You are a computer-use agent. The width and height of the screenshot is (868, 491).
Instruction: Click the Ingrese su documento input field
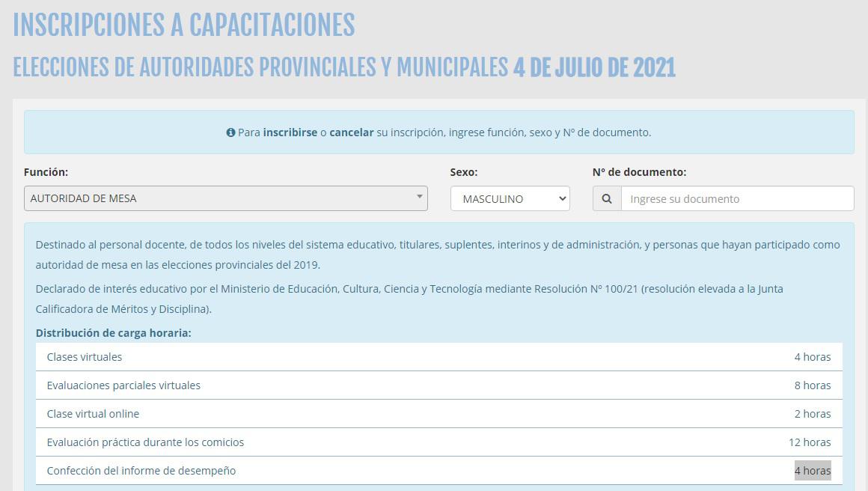point(737,198)
